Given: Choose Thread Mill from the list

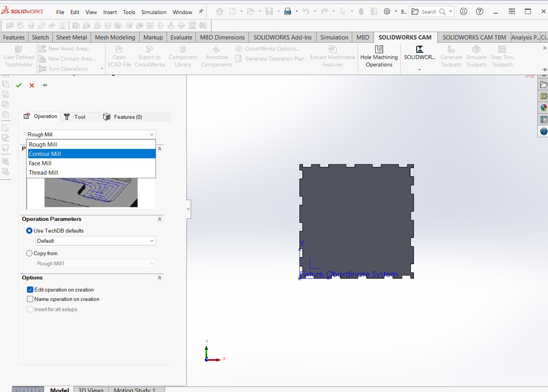Looking at the screenshot, I should tap(92, 173).
